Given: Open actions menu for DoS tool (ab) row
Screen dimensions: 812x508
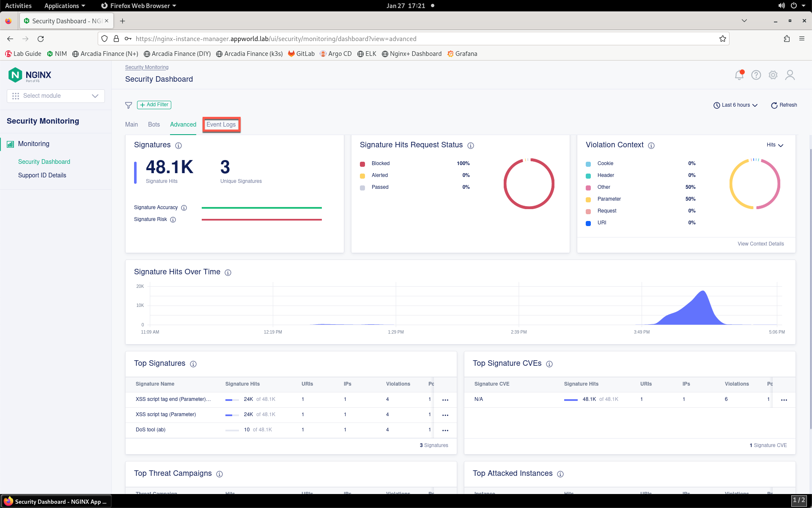Looking at the screenshot, I should coord(445,431).
